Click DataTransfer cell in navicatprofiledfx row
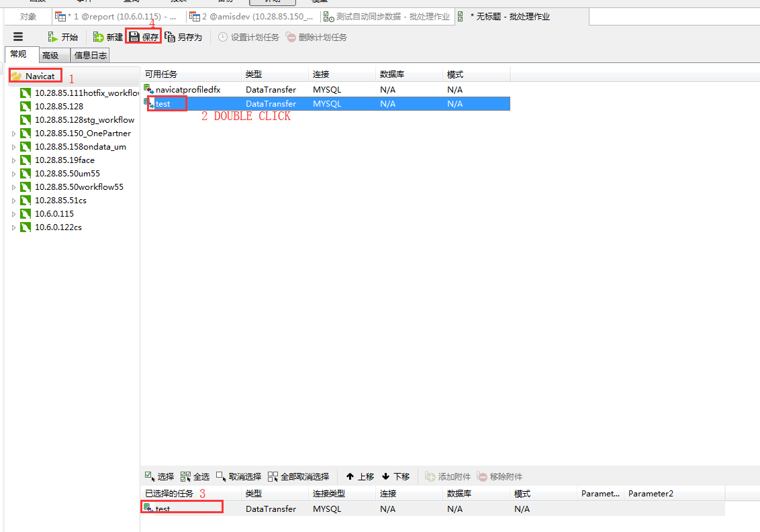The width and height of the screenshot is (760, 532). (271, 90)
